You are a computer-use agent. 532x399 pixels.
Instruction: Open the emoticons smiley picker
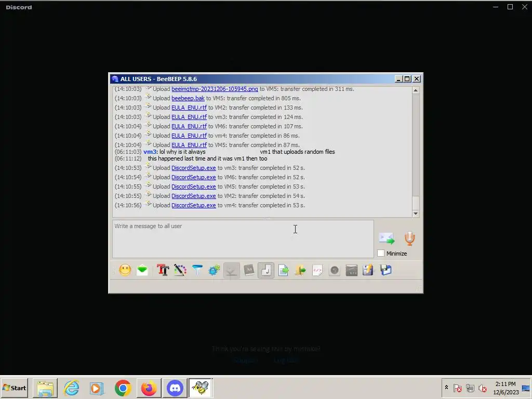[125, 270]
